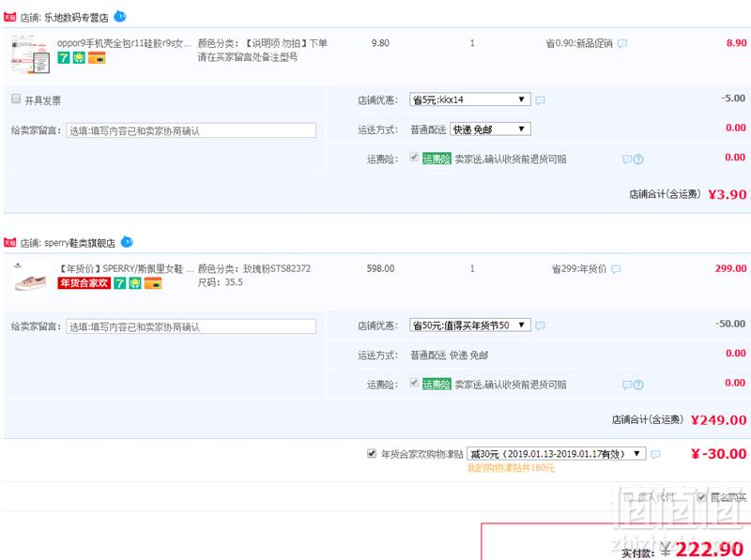Viewport: 751px width, 560px height.
Task: Open 乐地数码专营店 store link
Action: (76, 18)
